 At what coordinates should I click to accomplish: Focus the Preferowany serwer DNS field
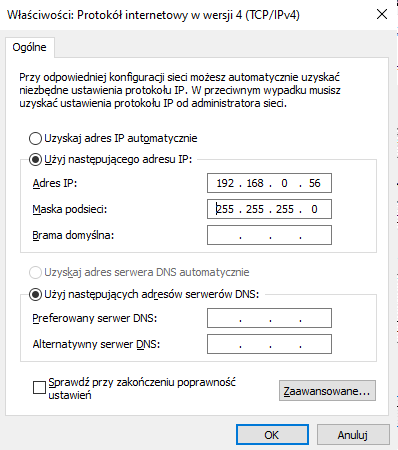269,318
